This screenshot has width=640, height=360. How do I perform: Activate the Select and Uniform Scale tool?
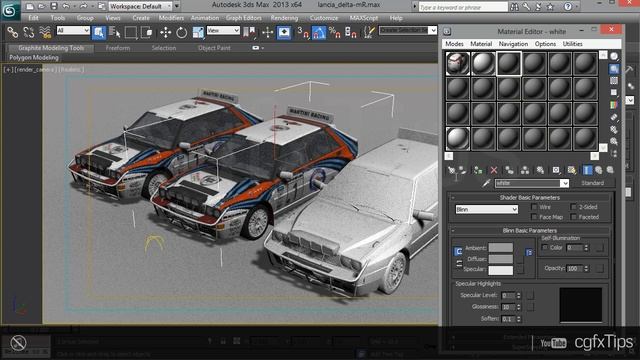[x=198, y=32]
